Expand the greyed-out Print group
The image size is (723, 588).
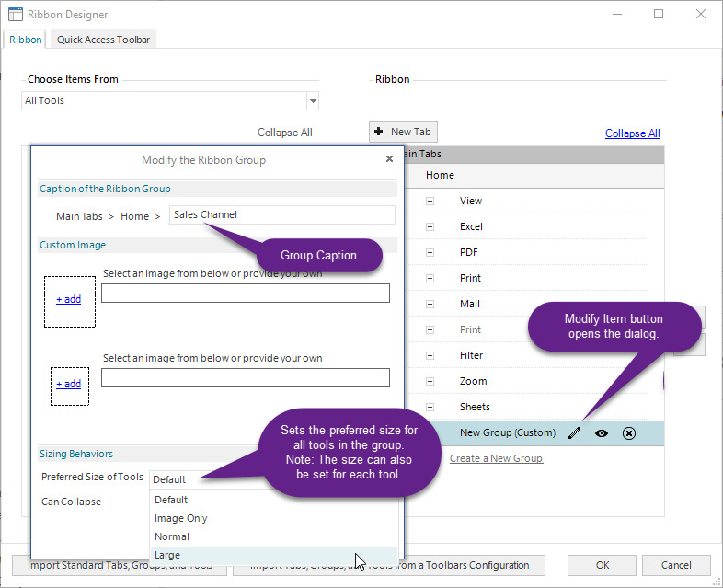pos(430,329)
